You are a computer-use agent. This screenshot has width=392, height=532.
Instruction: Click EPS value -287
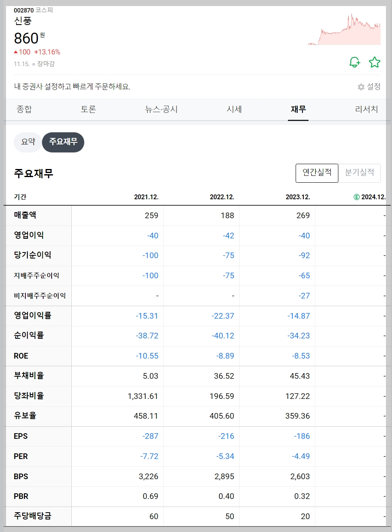coord(150,436)
